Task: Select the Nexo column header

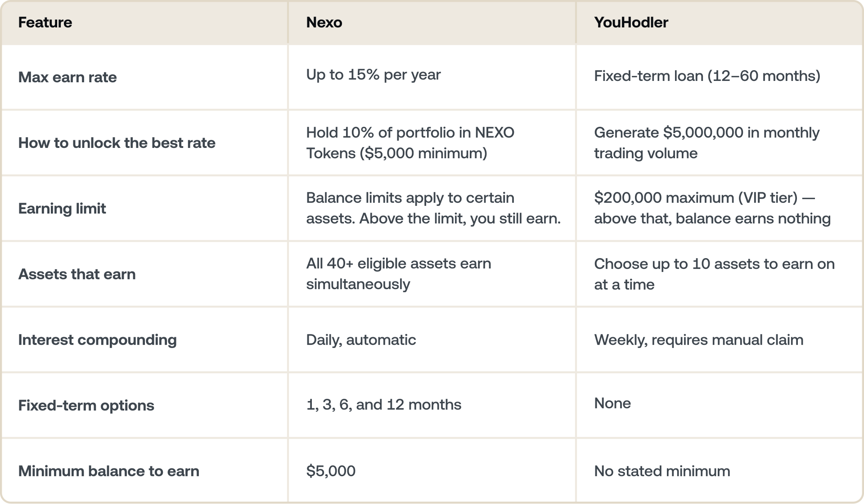Action: [324, 22]
